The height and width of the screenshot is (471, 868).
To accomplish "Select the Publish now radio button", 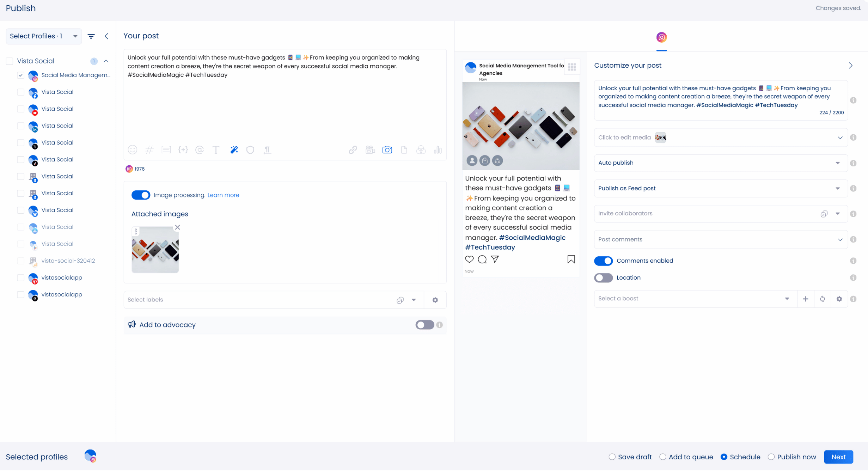I will click(771, 457).
